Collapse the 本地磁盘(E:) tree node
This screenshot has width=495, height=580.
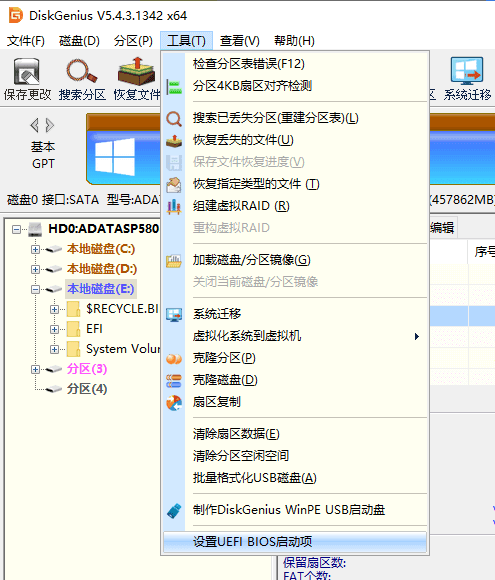click(x=35, y=289)
